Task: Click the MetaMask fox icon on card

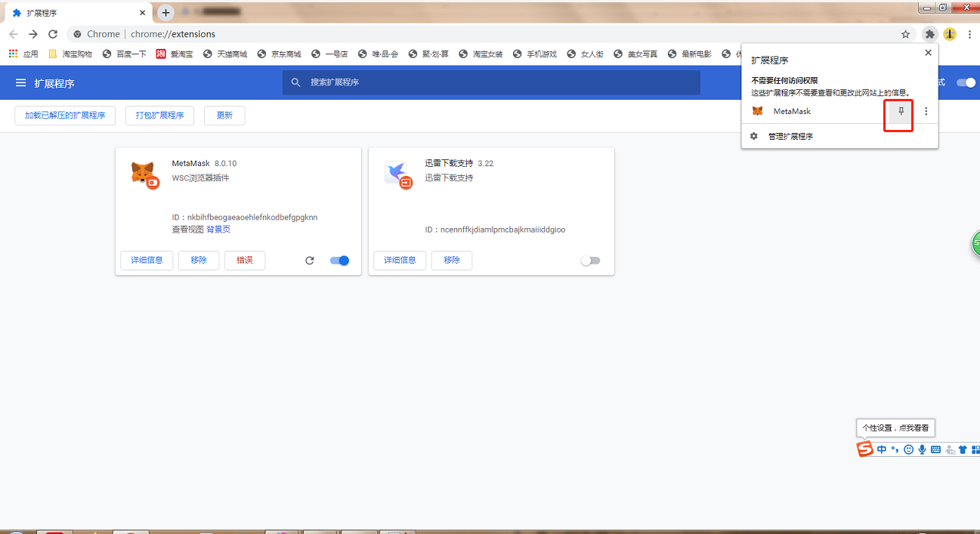Action: point(143,173)
